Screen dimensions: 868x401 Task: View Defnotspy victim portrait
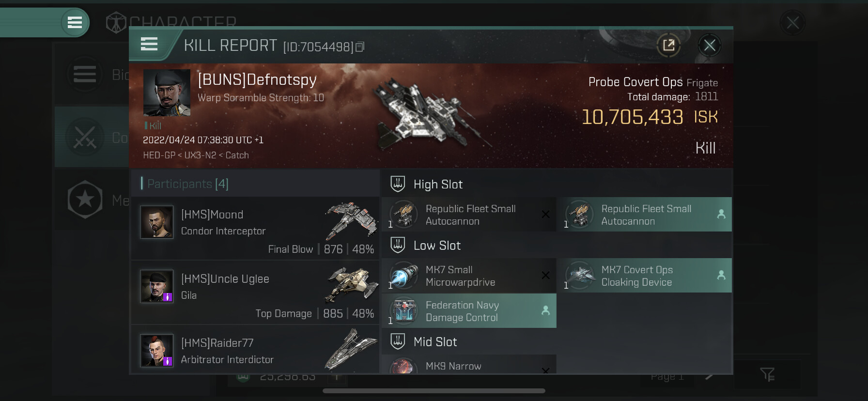pos(167,93)
